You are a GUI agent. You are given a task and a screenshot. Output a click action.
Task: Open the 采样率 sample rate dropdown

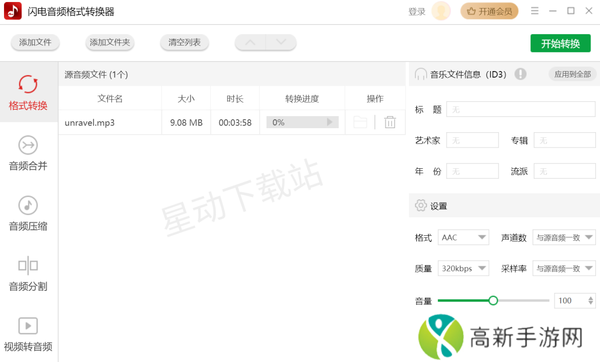[x=564, y=268]
